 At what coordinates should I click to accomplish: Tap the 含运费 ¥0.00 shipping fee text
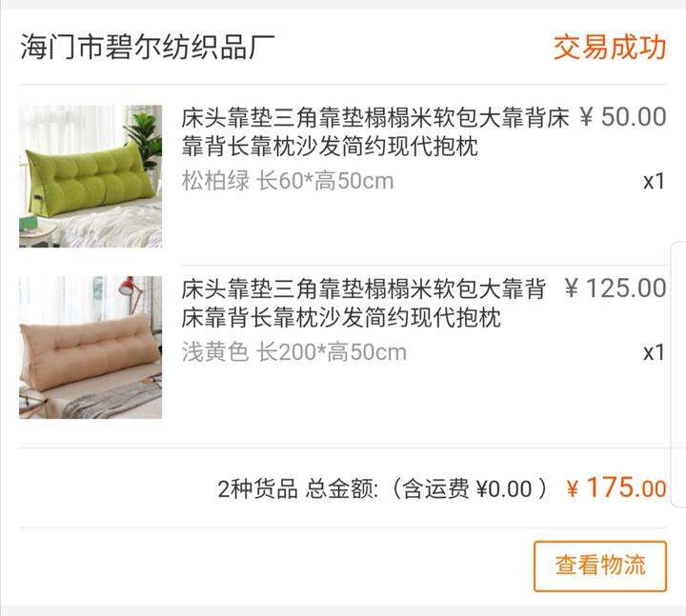click(x=467, y=488)
